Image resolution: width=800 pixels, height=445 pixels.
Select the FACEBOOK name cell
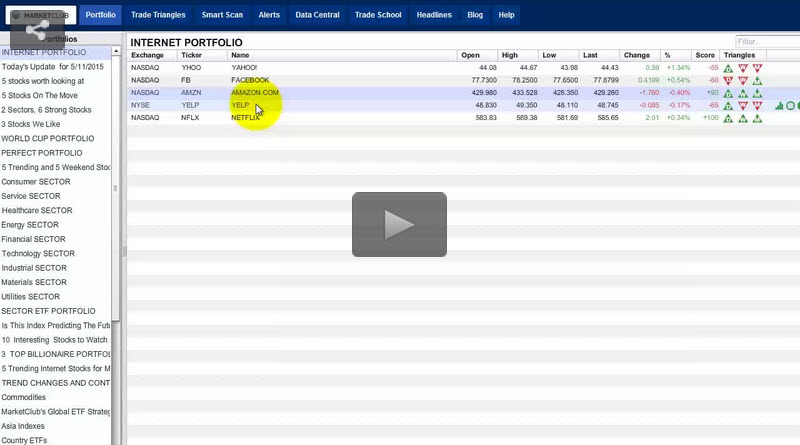pyautogui.click(x=250, y=80)
